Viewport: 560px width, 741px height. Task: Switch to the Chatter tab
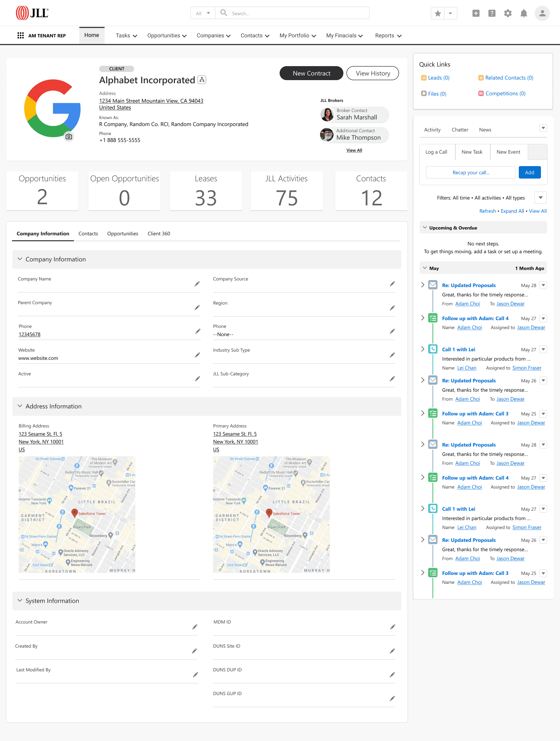[x=460, y=130]
